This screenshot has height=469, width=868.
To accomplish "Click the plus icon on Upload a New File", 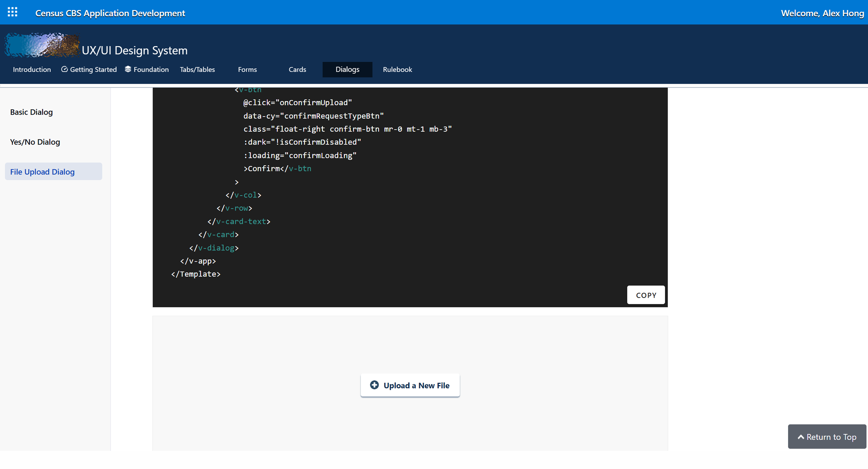I will point(374,385).
